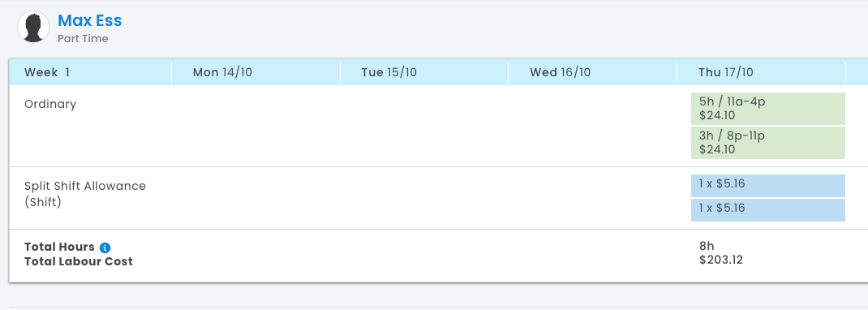
Task: Click the Wed 16/10 column header
Action: click(x=561, y=72)
